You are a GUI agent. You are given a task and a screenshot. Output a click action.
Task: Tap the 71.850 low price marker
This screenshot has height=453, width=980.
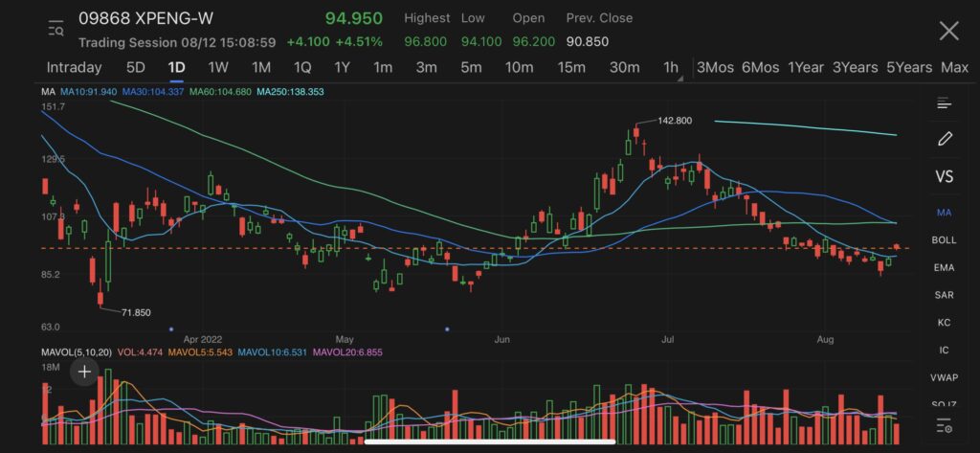pos(134,312)
